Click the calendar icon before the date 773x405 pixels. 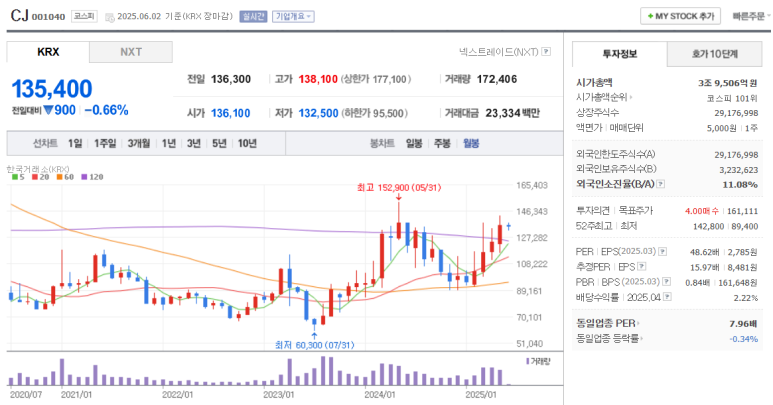tap(110, 17)
